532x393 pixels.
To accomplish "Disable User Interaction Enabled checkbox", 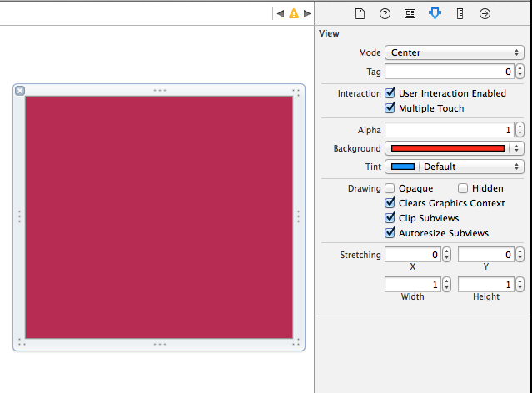I will [390, 93].
